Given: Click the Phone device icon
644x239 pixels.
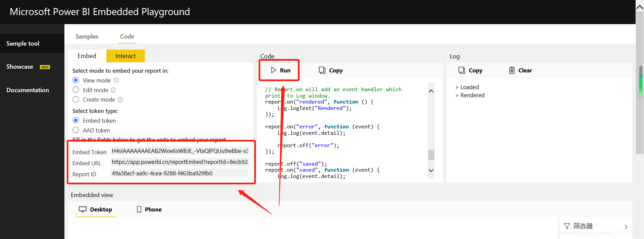Looking at the screenshot, I should tap(139, 209).
